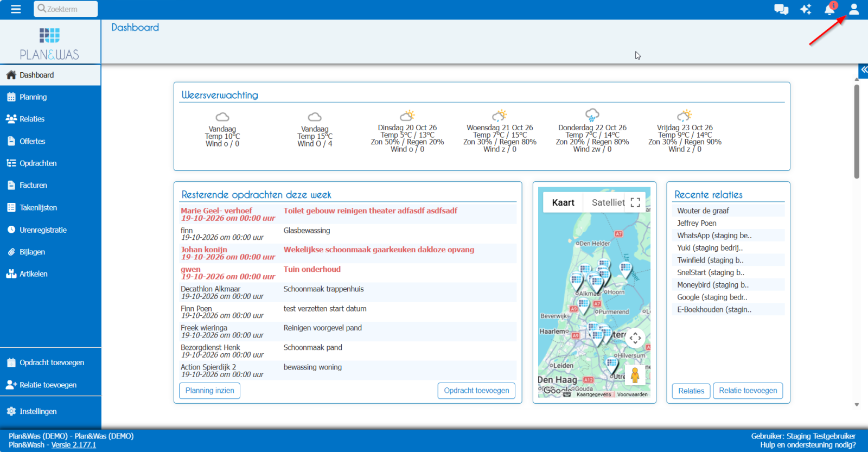
Task: Select the Street View pegman icon
Action: (635, 375)
